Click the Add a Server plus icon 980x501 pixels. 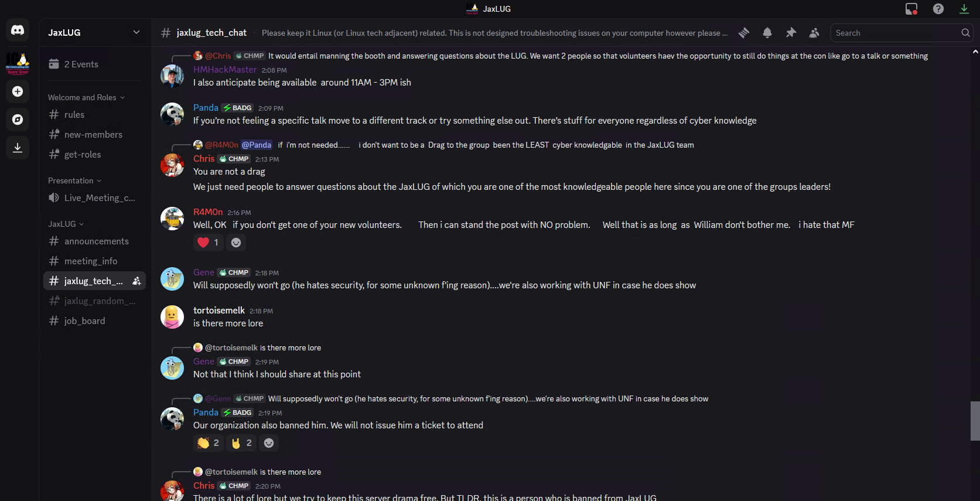pos(17,91)
